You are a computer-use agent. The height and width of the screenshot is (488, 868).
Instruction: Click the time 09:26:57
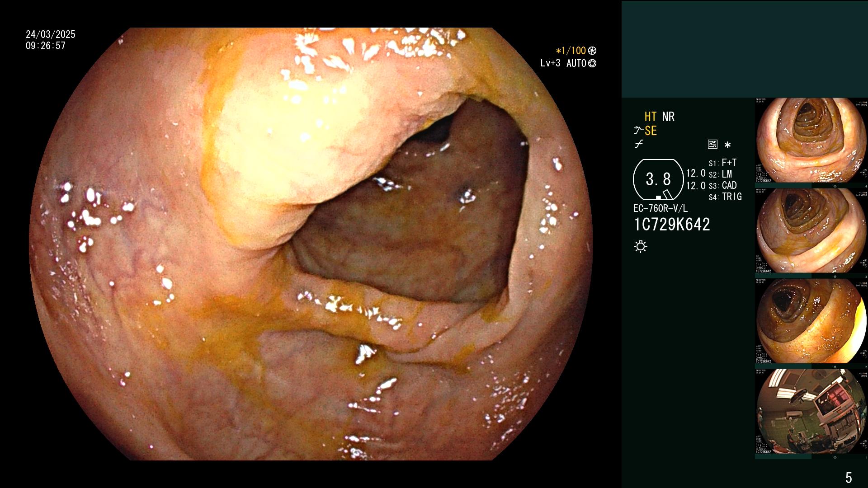point(46,46)
